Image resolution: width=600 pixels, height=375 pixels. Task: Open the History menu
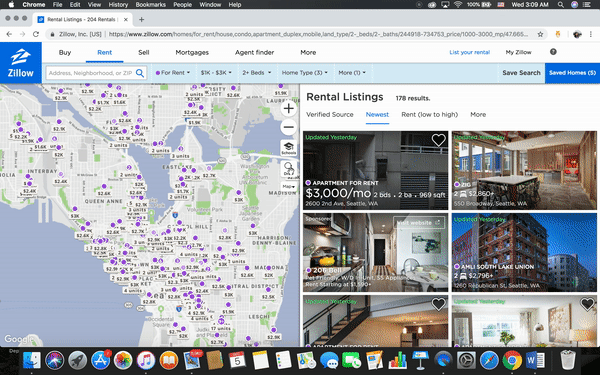click(x=118, y=5)
